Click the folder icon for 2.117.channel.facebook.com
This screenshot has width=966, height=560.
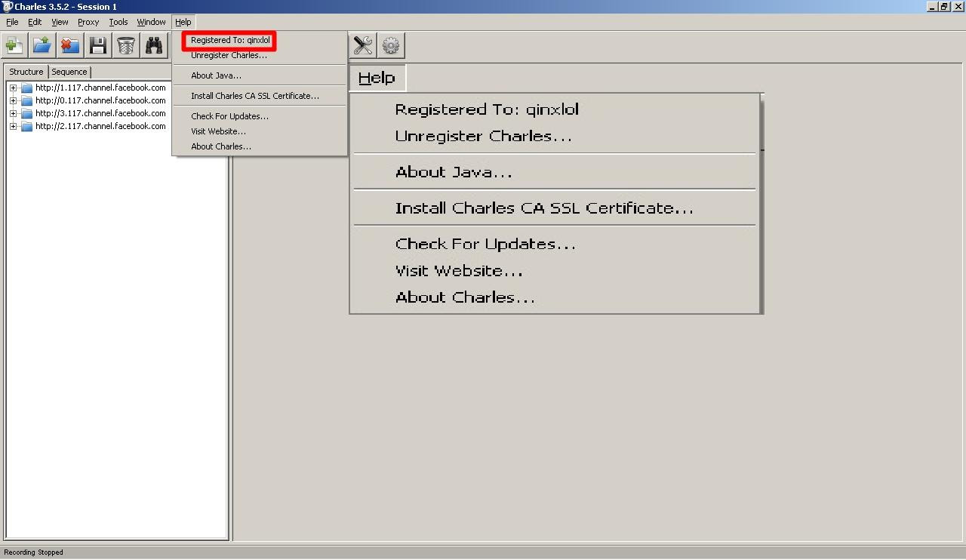coord(27,126)
